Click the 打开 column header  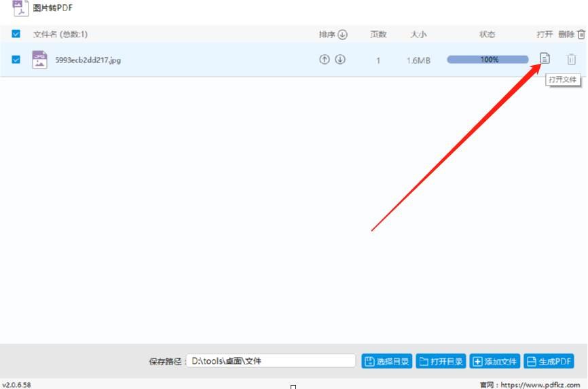pos(545,35)
